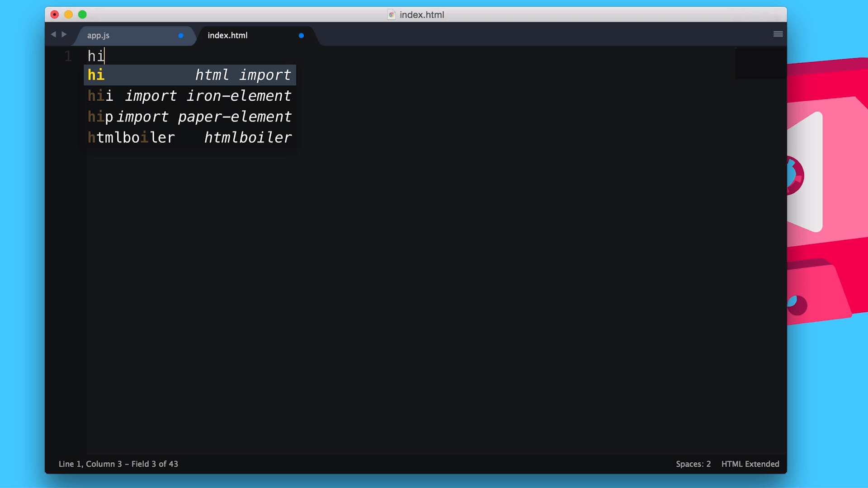The image size is (868, 488).
Task: Click the green full screen button
Action: point(82,15)
